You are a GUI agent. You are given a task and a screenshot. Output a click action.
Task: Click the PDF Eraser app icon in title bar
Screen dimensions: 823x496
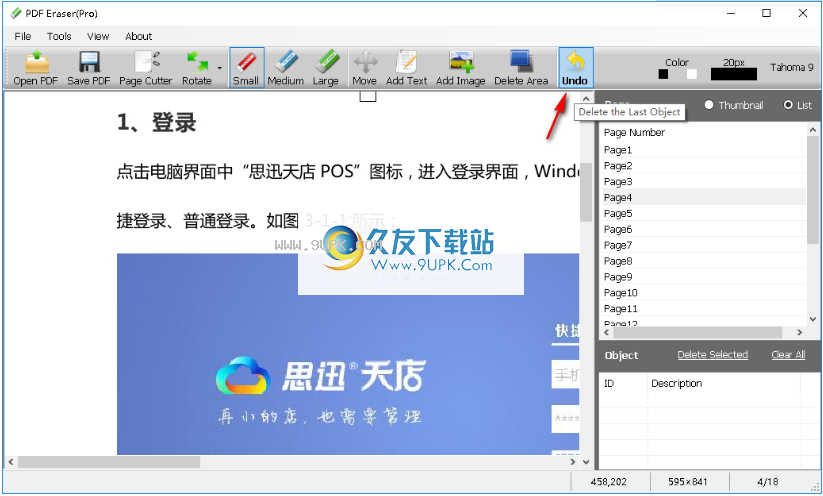click(16, 13)
